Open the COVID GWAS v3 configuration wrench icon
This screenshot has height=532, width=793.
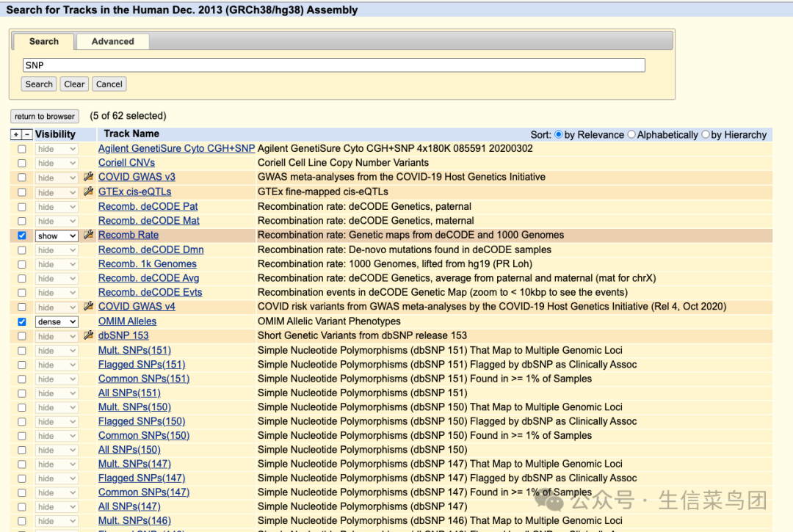pos(89,177)
